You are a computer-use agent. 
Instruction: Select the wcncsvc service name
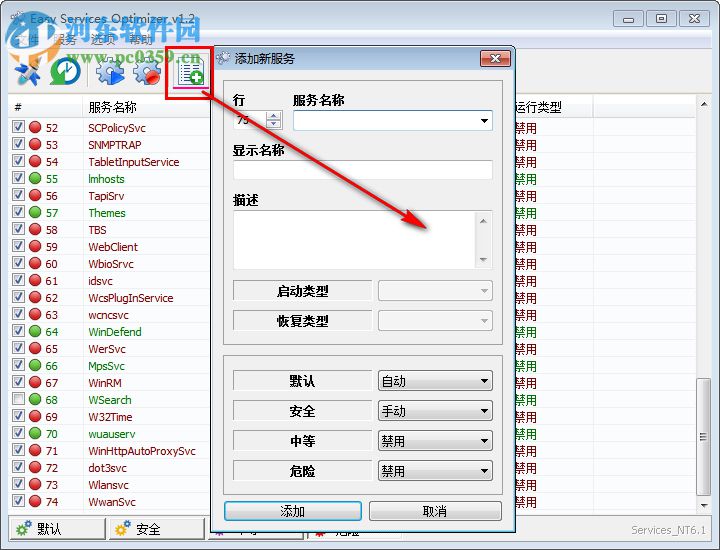(x=108, y=315)
